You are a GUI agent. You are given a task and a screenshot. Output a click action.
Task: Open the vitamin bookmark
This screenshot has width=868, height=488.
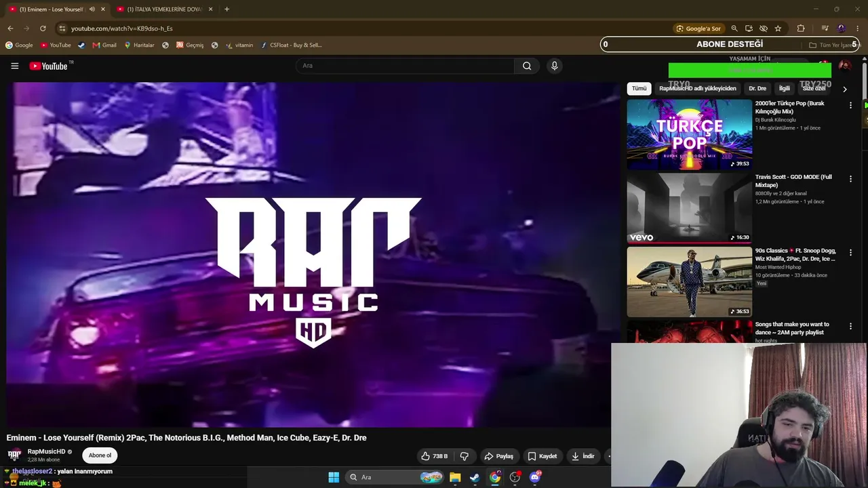(x=239, y=45)
